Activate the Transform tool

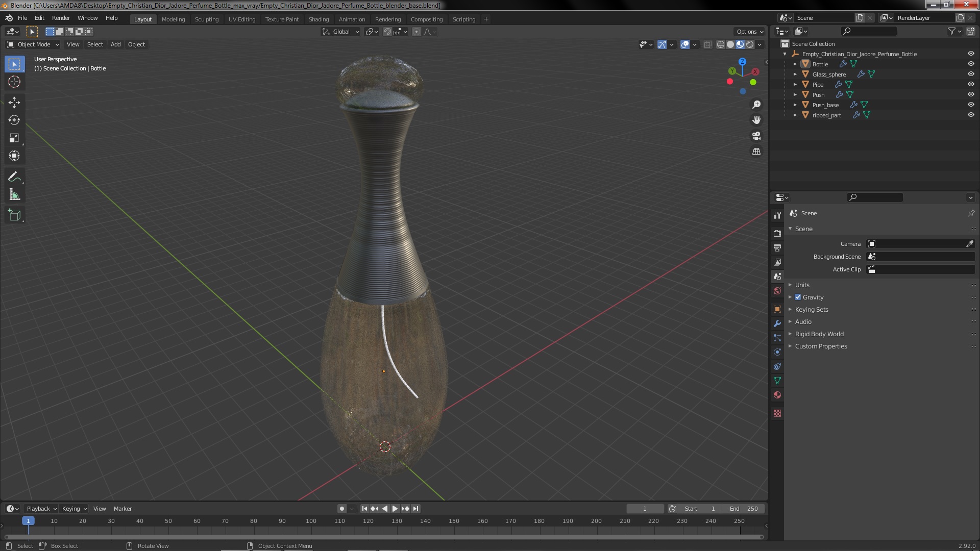[14, 156]
